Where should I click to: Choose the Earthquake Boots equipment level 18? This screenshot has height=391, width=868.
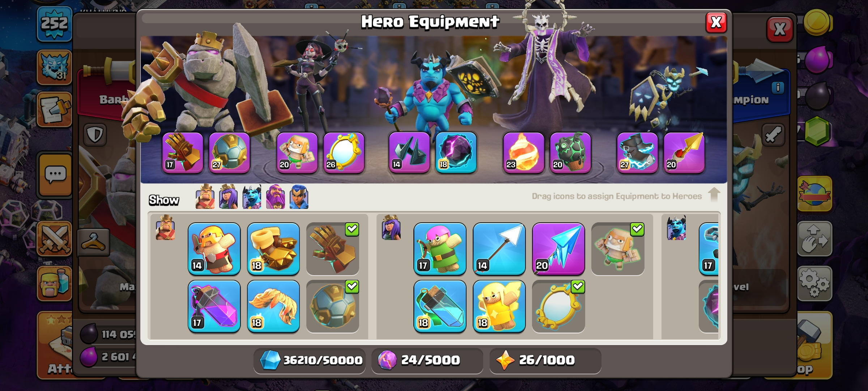[x=273, y=249]
